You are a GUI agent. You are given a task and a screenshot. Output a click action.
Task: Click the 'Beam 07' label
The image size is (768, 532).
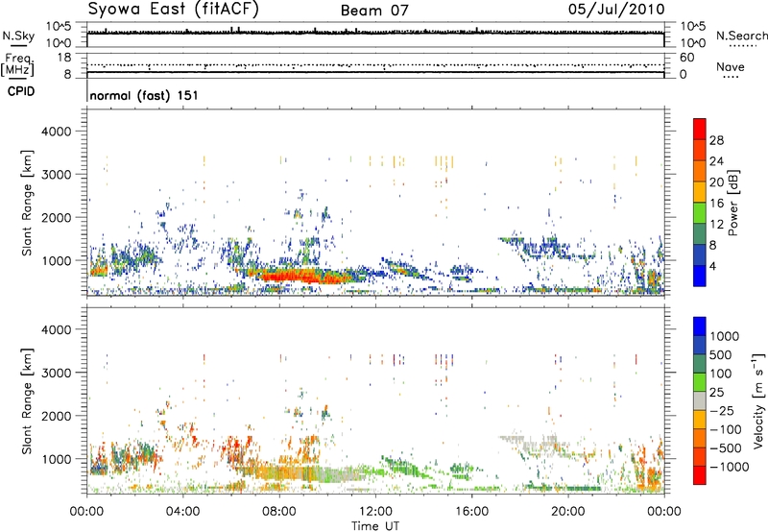click(374, 11)
